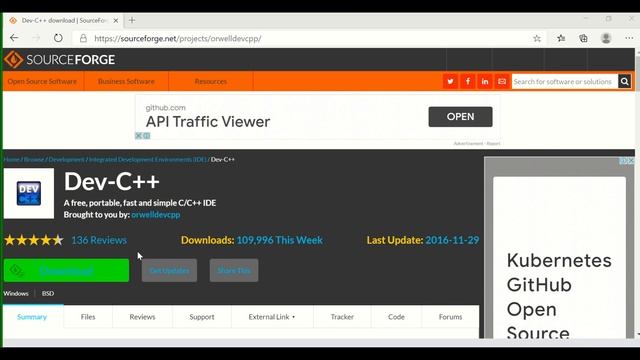Screen dimensions: 640x360
Task: Select the Summary tab
Action: [32, 317]
